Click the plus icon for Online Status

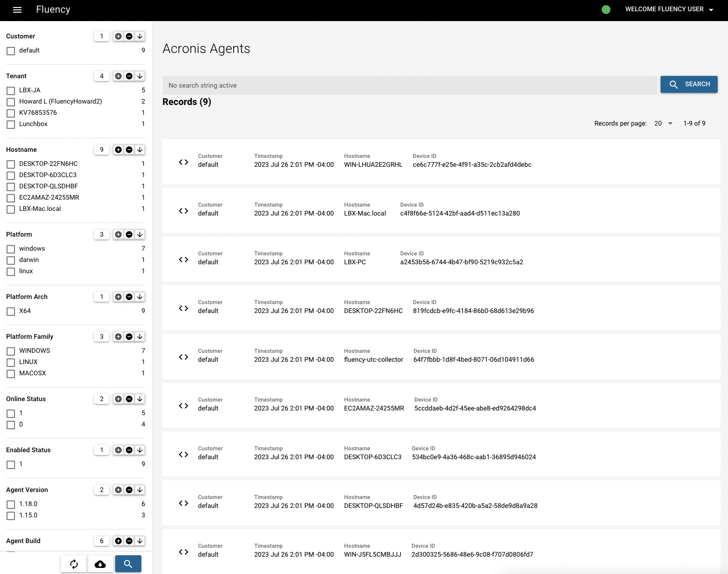tap(118, 399)
